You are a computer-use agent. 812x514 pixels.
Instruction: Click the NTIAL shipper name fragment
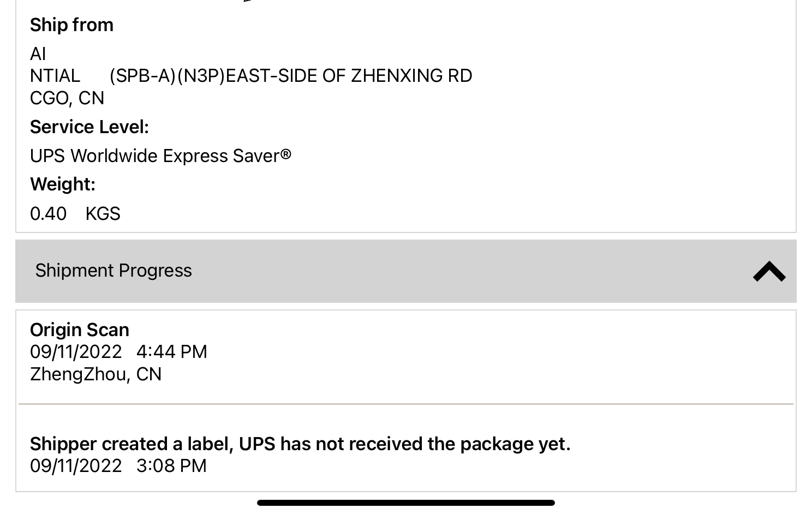55,76
